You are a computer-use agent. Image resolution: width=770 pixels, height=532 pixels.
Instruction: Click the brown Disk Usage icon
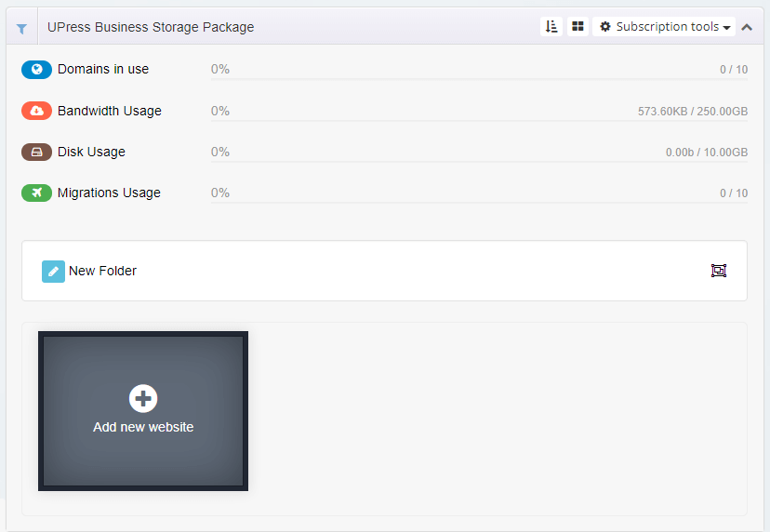[36, 153]
